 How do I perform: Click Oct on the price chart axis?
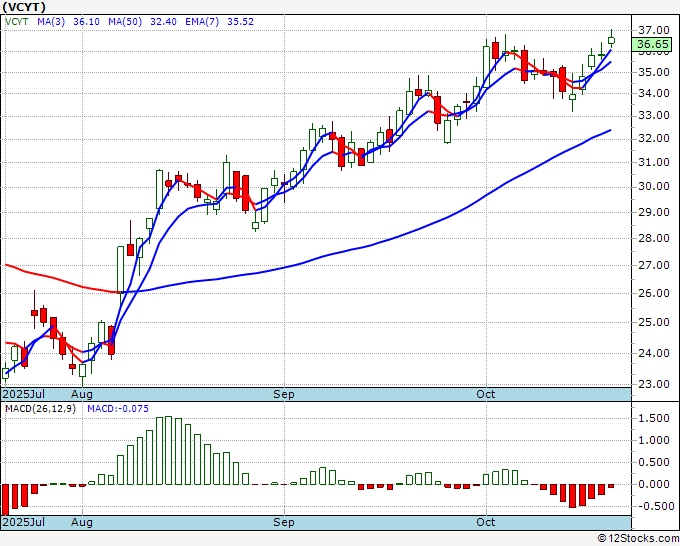click(x=485, y=394)
